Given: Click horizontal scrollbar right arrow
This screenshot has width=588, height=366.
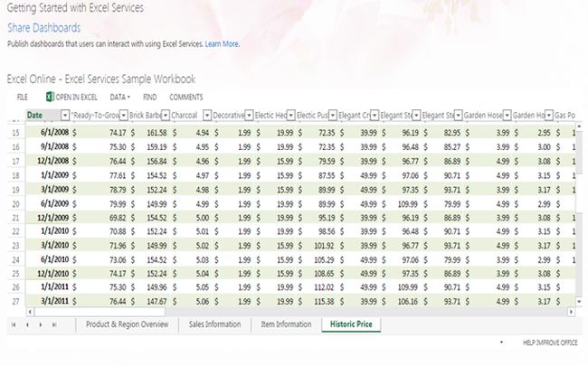Looking at the screenshot, I should (x=571, y=312).
